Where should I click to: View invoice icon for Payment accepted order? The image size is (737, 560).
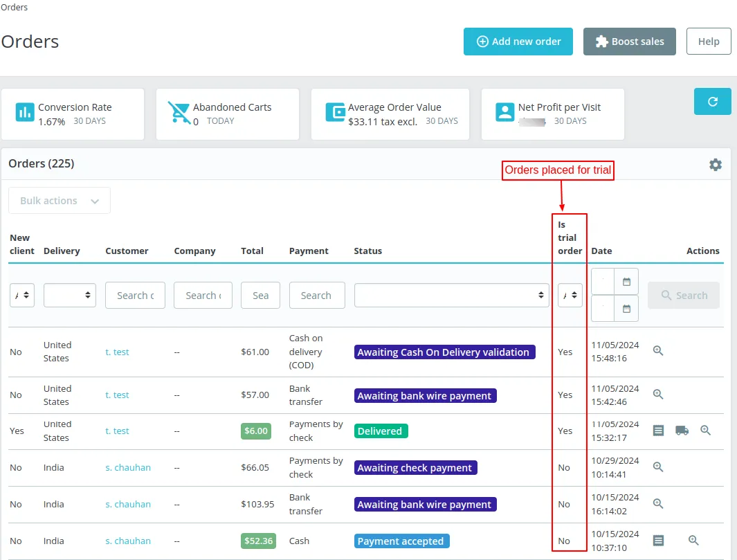click(x=658, y=541)
